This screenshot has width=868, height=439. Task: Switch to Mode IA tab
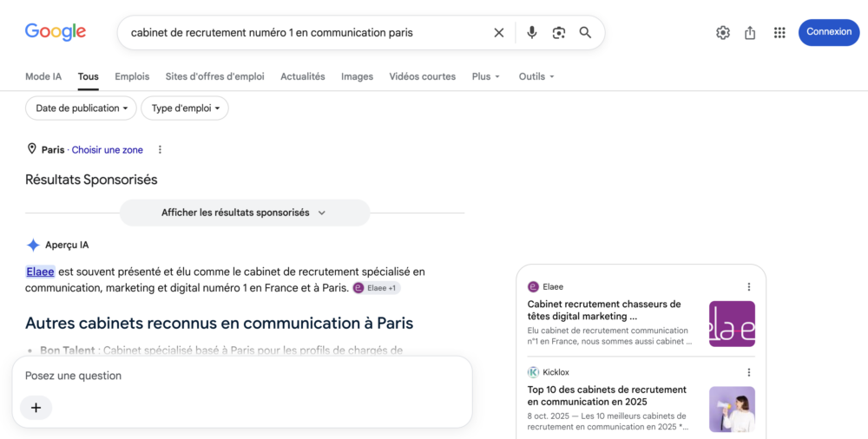point(43,76)
